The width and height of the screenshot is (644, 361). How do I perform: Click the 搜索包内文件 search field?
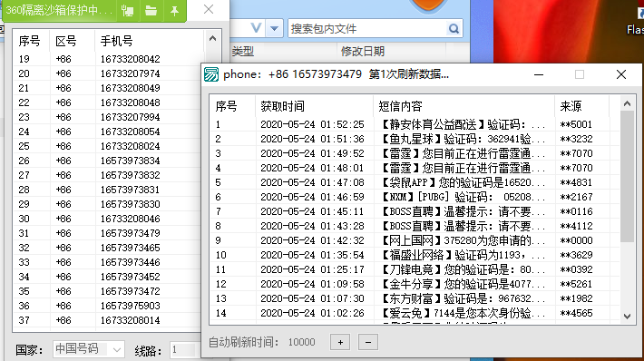[x=367, y=29]
